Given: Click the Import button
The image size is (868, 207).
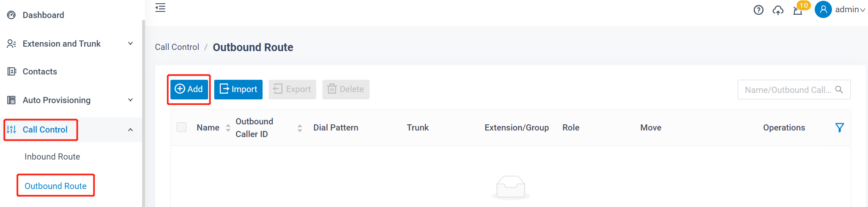Looking at the screenshot, I should (238, 89).
